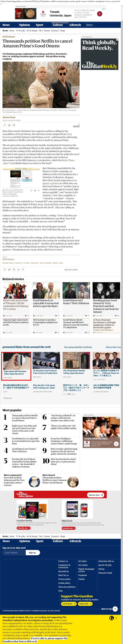The image size is (123, 644).
Task: Click the yellow Subscribe button in footer
Action: pyautogui.click(x=85, y=603)
